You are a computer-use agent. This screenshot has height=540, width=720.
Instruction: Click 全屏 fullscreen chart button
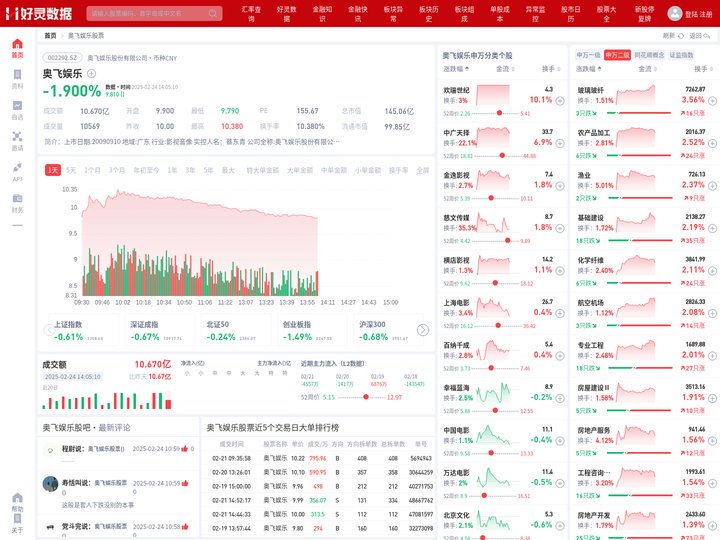pos(422,170)
